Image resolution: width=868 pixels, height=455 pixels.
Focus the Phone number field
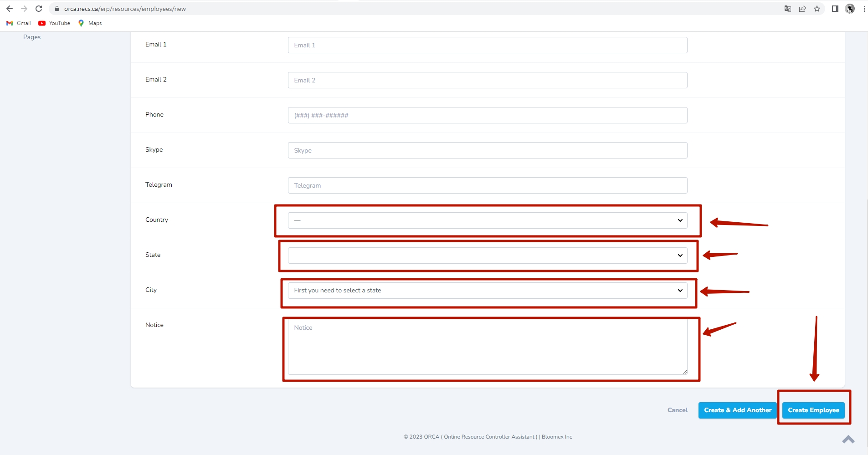tap(488, 115)
